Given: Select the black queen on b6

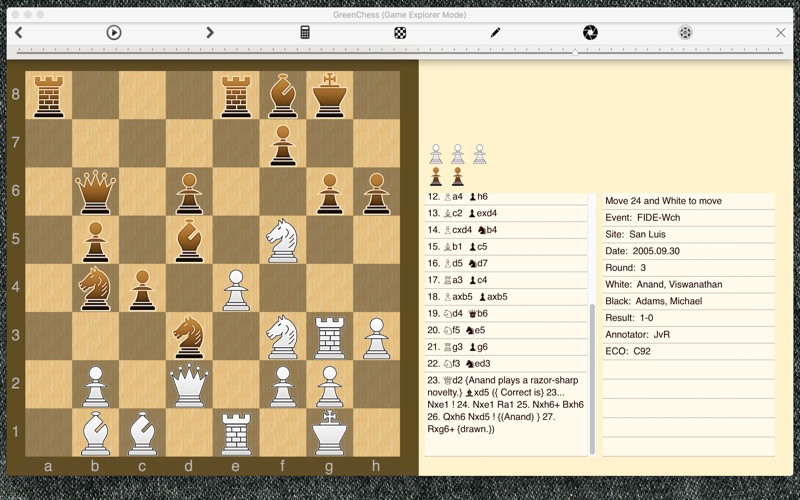Looking at the screenshot, I should click(x=95, y=192).
